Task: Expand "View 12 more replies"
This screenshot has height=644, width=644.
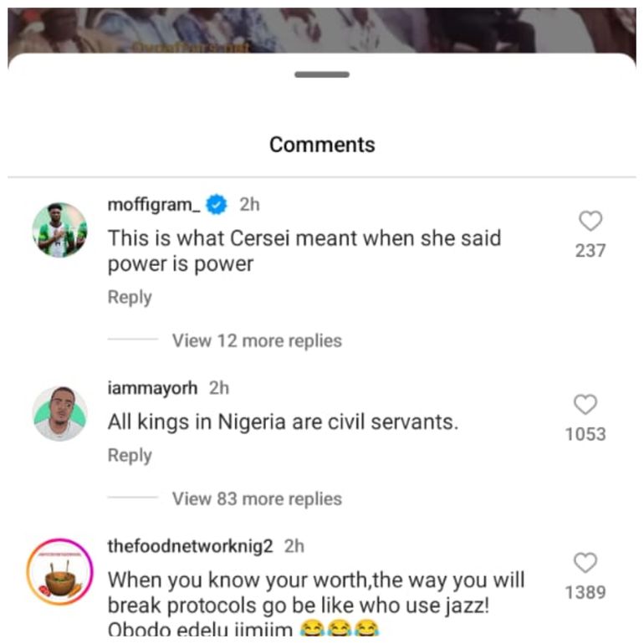Action: [257, 340]
